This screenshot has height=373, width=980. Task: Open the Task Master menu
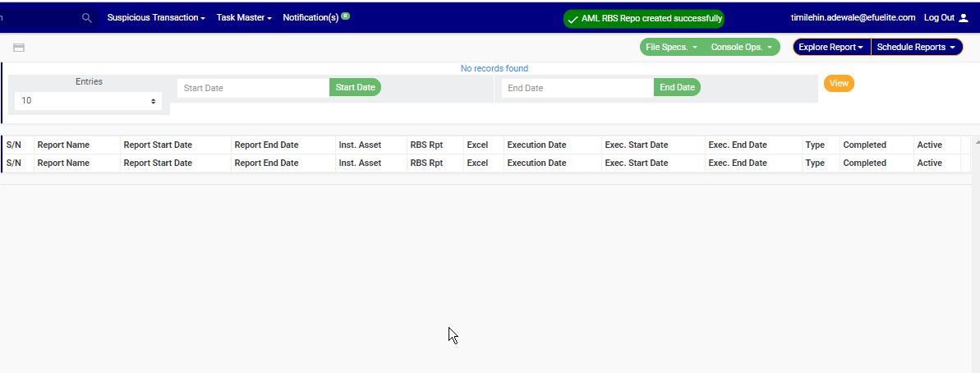[244, 18]
